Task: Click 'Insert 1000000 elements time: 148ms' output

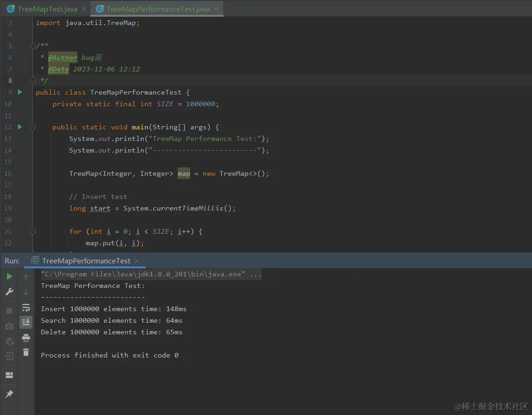Action: (114, 309)
